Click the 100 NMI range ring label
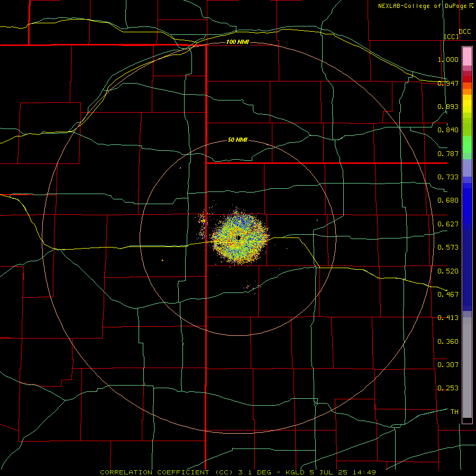476x476 pixels. click(237, 42)
